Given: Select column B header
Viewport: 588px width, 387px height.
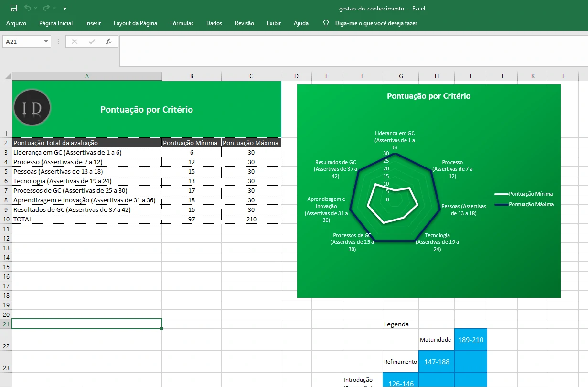Looking at the screenshot, I should (192, 76).
